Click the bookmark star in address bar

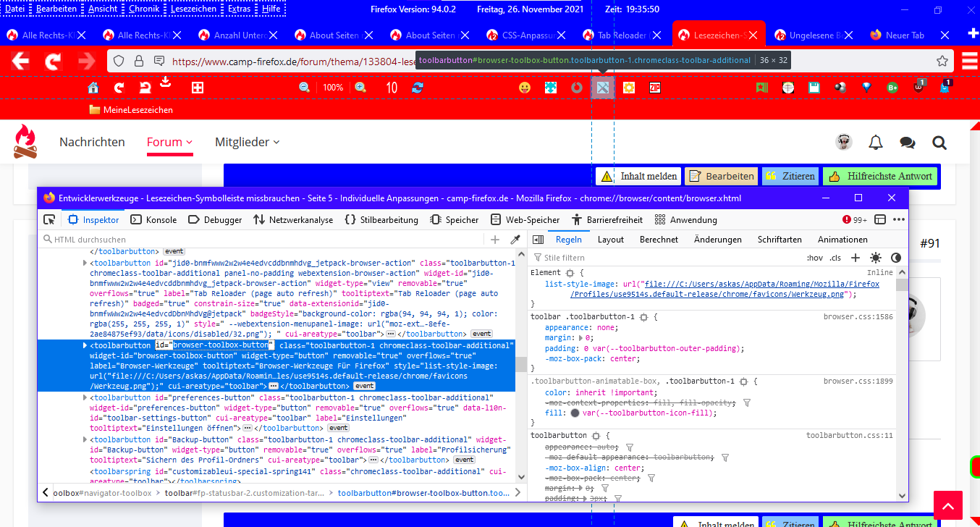pyautogui.click(x=942, y=61)
